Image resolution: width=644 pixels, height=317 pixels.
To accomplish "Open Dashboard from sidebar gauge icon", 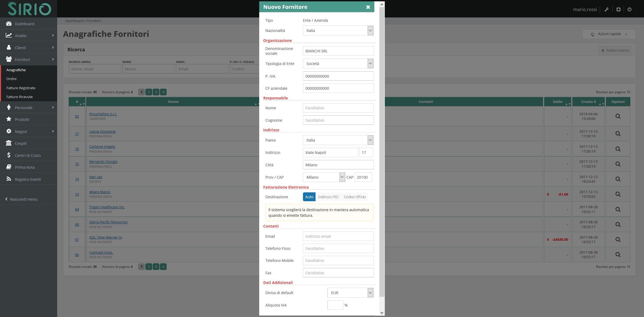I will pos(9,24).
